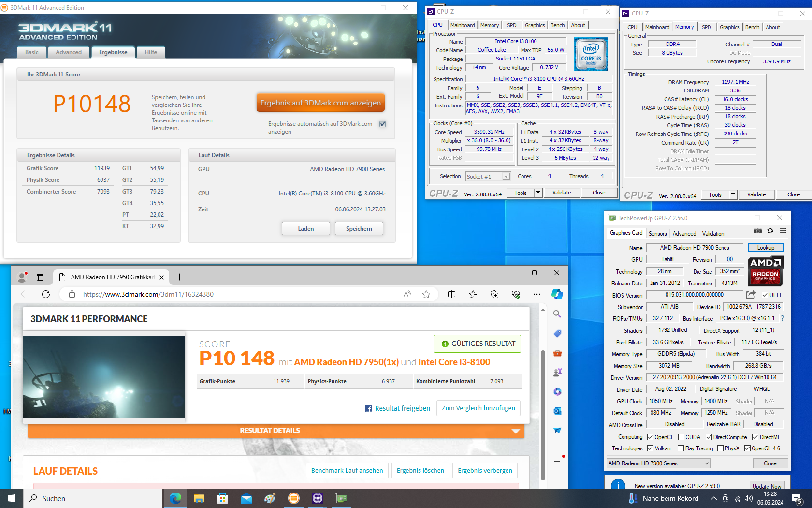Screen dimensions: 812x508
Task: Open the Copilot icon in Edge
Action: click(x=557, y=294)
